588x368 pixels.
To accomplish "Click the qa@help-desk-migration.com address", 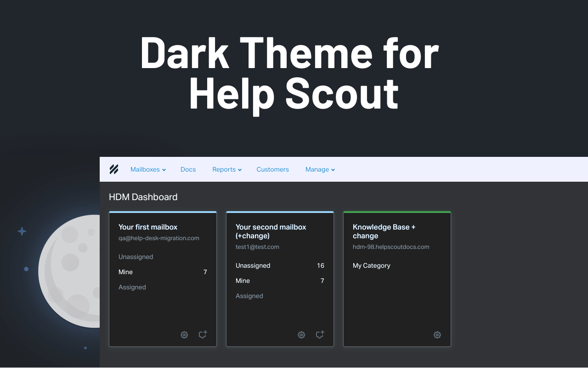I will tap(159, 238).
